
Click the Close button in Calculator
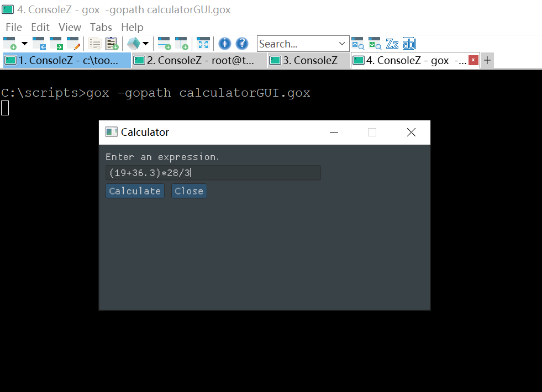click(189, 191)
